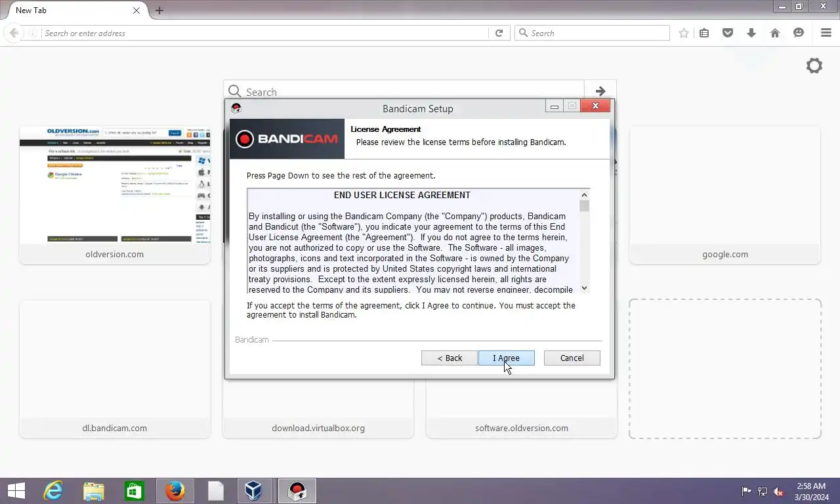Screen dimensions: 840x504
Task: Switch to Firefox in the taskbar
Action: pos(175,491)
